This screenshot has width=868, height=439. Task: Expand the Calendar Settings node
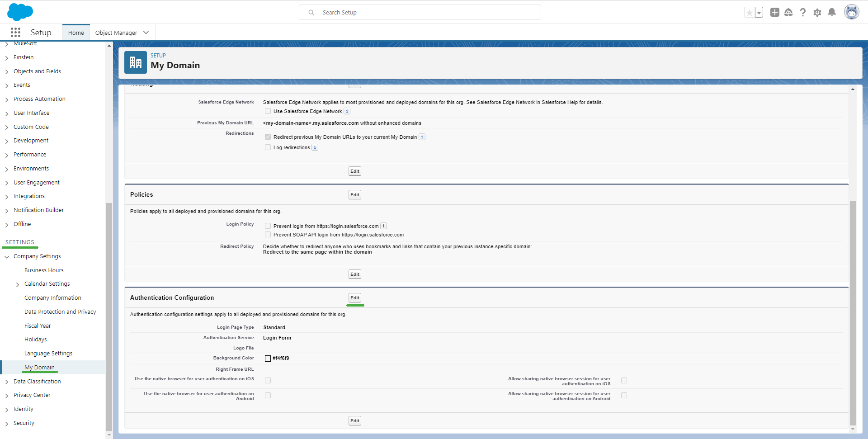pos(18,284)
